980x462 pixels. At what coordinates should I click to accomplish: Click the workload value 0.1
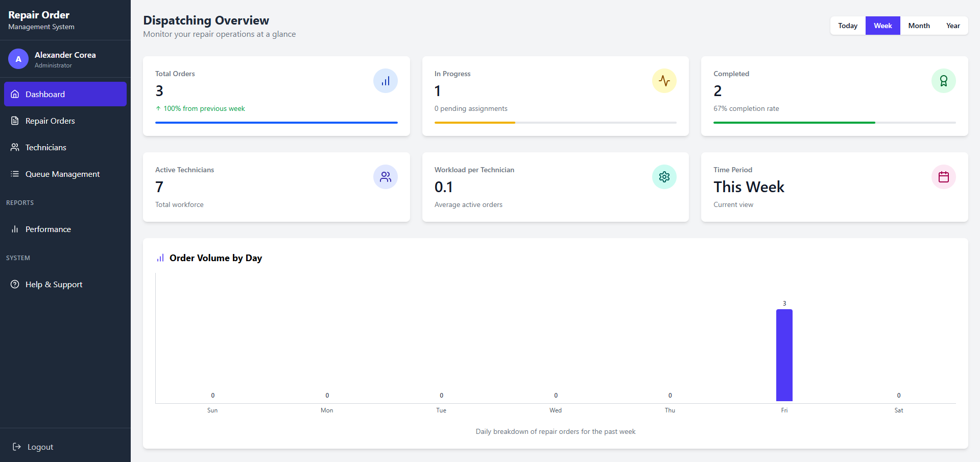tap(444, 187)
